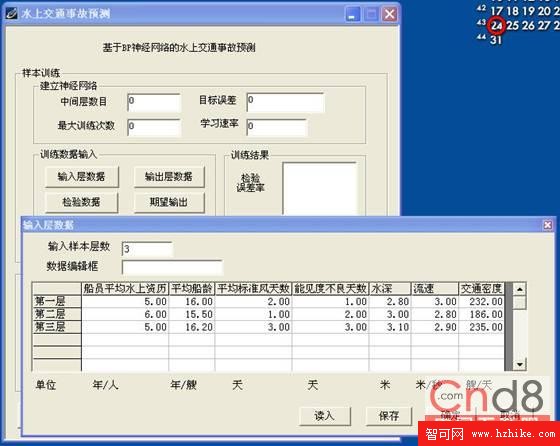Screen dimensions: 560x446
Task: Click the app icon in main title bar
Action: (11, 14)
